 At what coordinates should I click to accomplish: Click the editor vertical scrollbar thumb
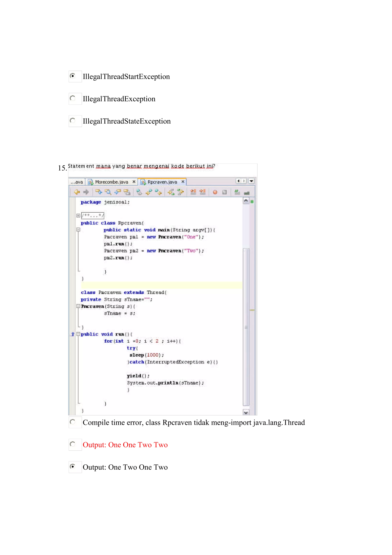[x=246, y=327]
